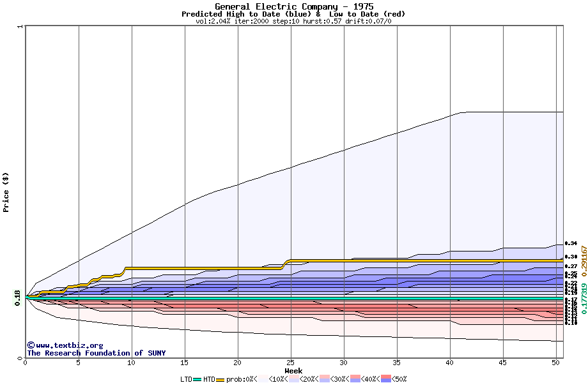Click the week 30 x-axis tick label
588x383 pixels.
[x=343, y=363]
